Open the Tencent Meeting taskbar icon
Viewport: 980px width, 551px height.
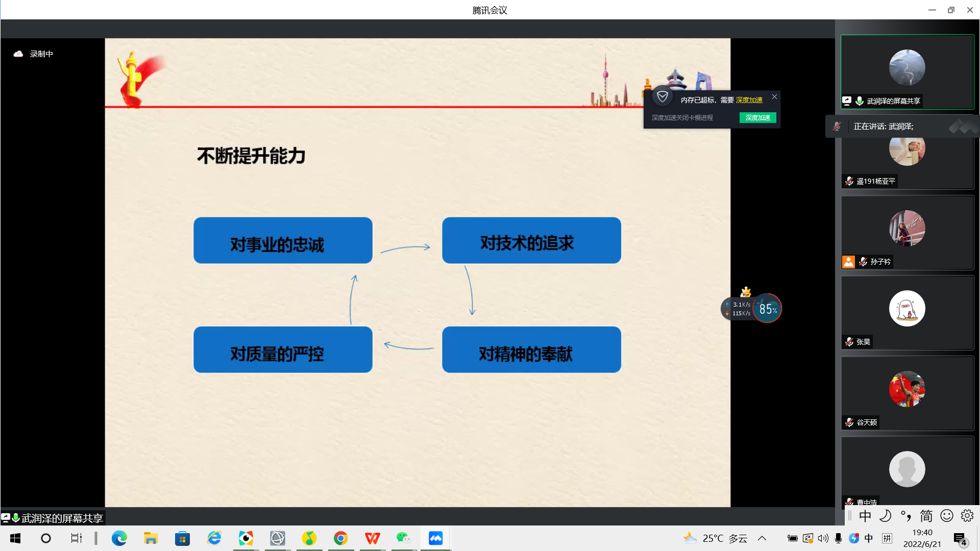tap(435, 538)
